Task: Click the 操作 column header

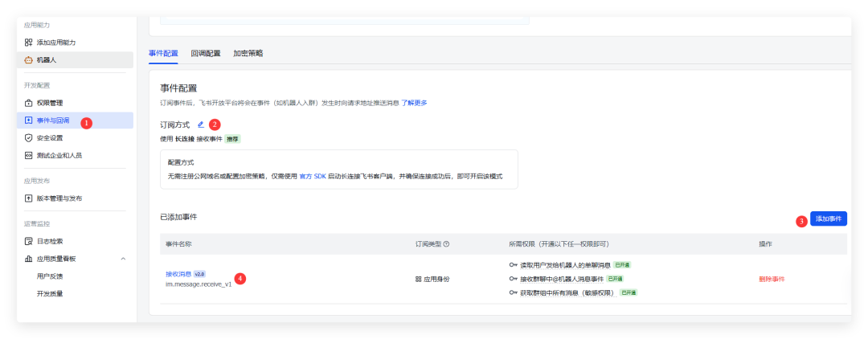Action: [765, 244]
